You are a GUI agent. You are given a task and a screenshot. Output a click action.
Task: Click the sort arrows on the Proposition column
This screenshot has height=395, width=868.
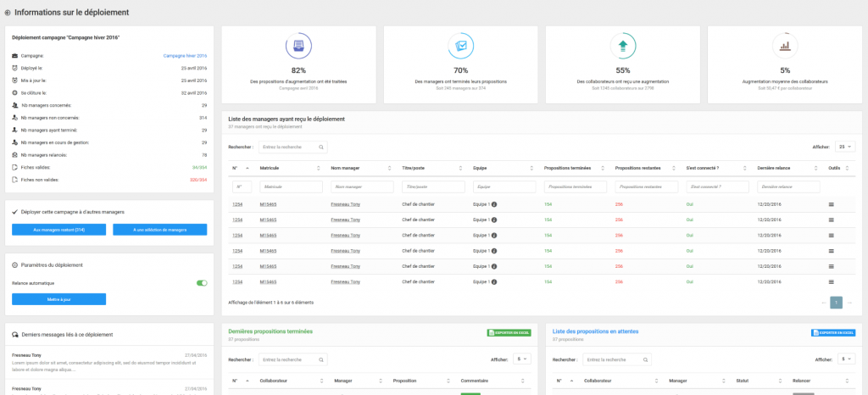tap(448, 381)
